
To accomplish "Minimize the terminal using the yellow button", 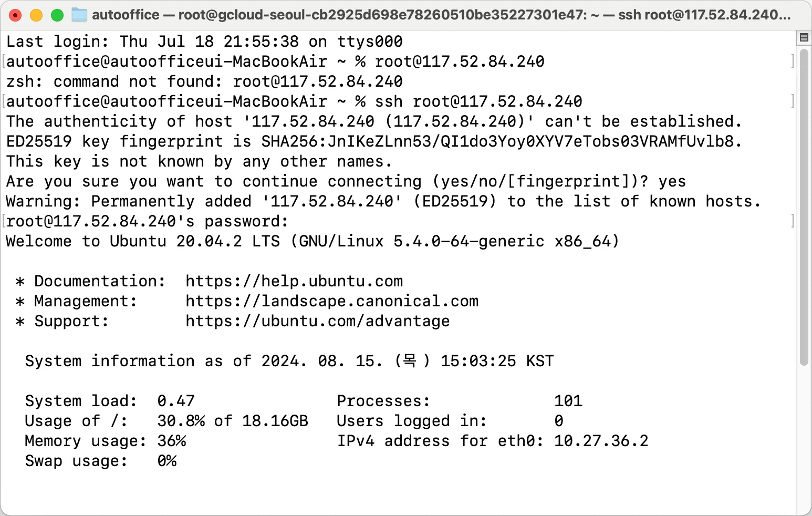I will (x=36, y=15).
